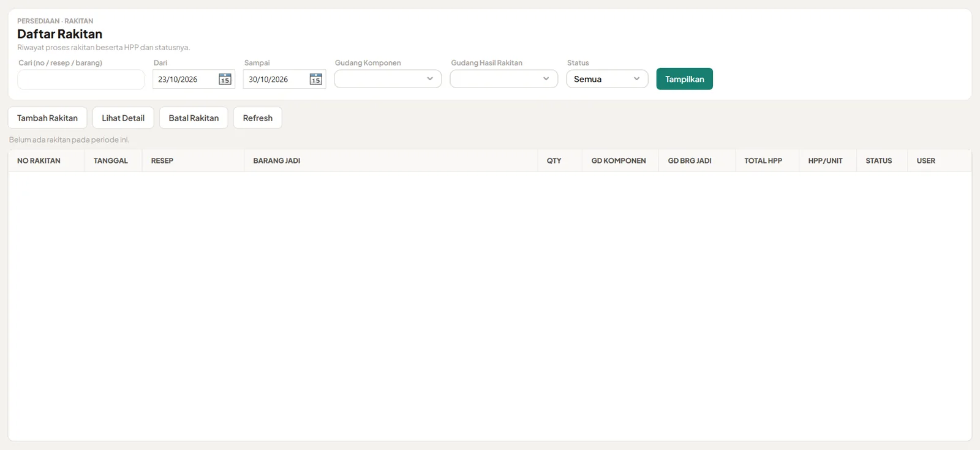Expand the Gudang Komponen dropdown
Image resolution: width=980 pixels, height=450 pixels.
[x=388, y=79]
